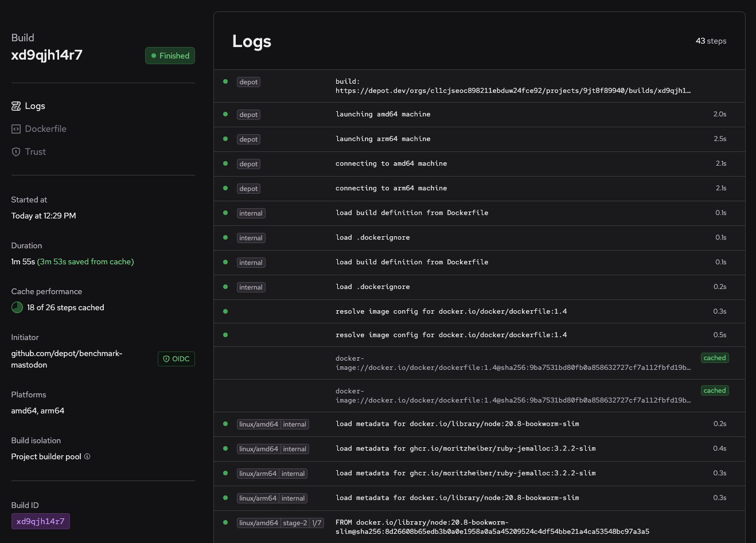The image size is (756, 543).
Task: Open the Trust section
Action: tap(35, 151)
